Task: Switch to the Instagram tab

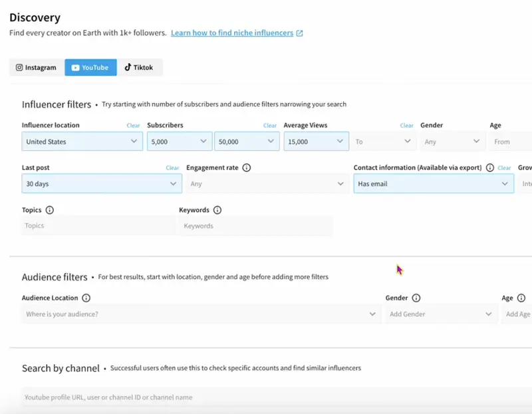Action: (37, 68)
